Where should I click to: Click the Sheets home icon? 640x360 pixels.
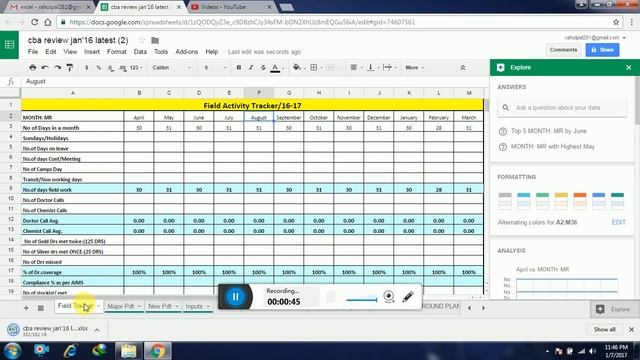click(9, 44)
